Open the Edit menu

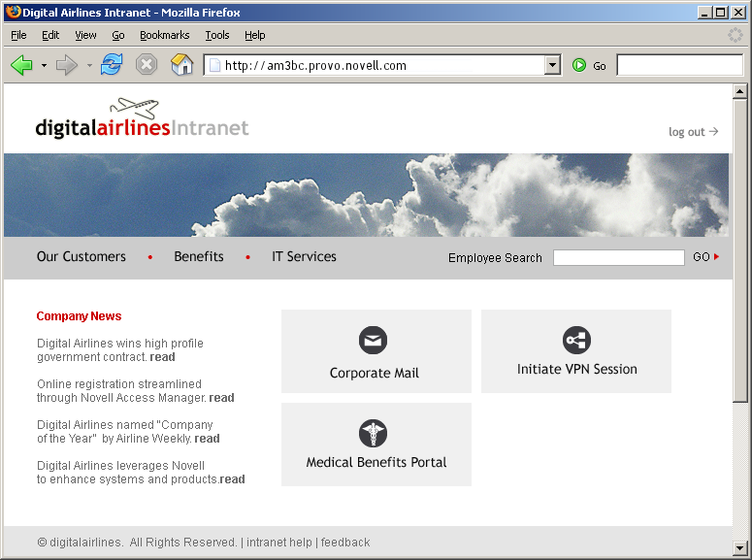pyautogui.click(x=50, y=35)
